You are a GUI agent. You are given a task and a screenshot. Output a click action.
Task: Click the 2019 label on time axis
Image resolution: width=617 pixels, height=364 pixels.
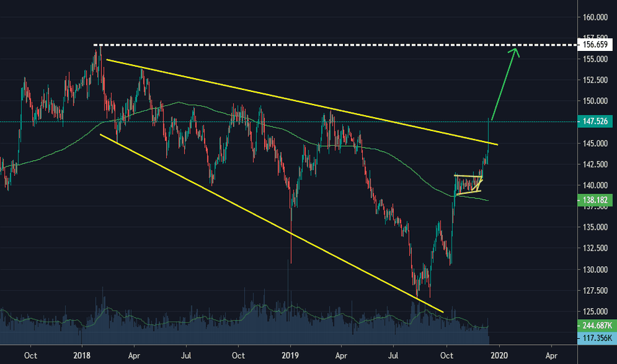coord(291,355)
